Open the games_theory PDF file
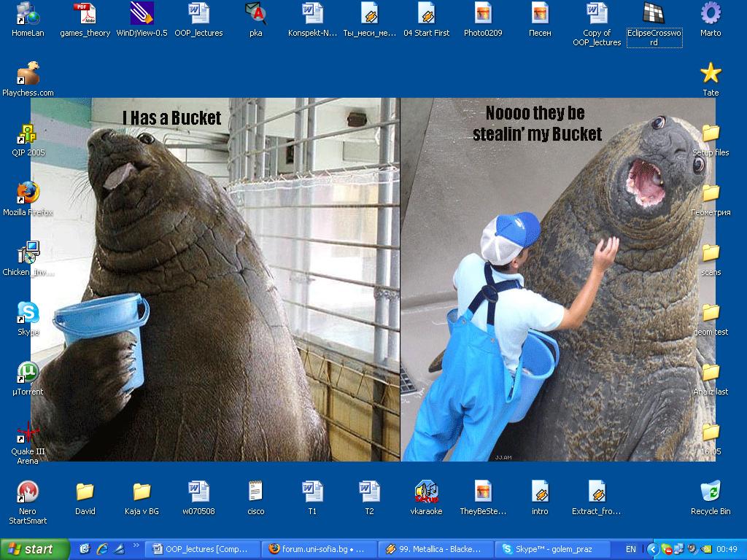This screenshot has width=747, height=560. 85,14
